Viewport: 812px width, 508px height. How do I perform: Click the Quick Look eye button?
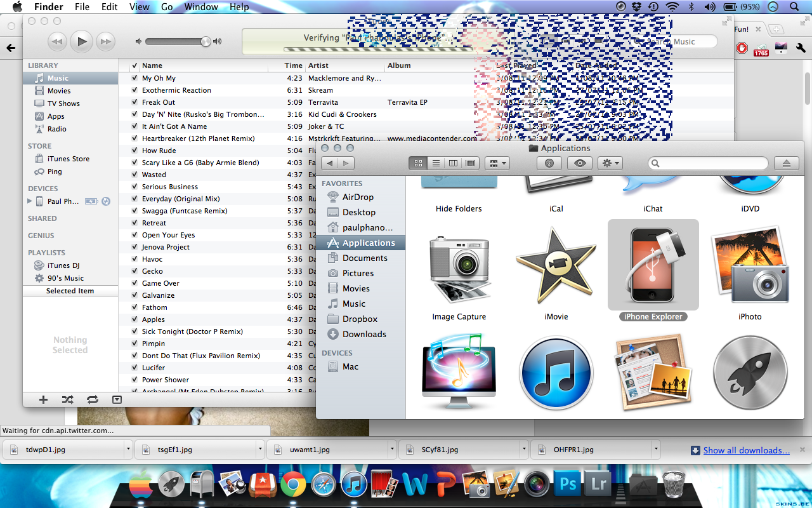tap(580, 163)
